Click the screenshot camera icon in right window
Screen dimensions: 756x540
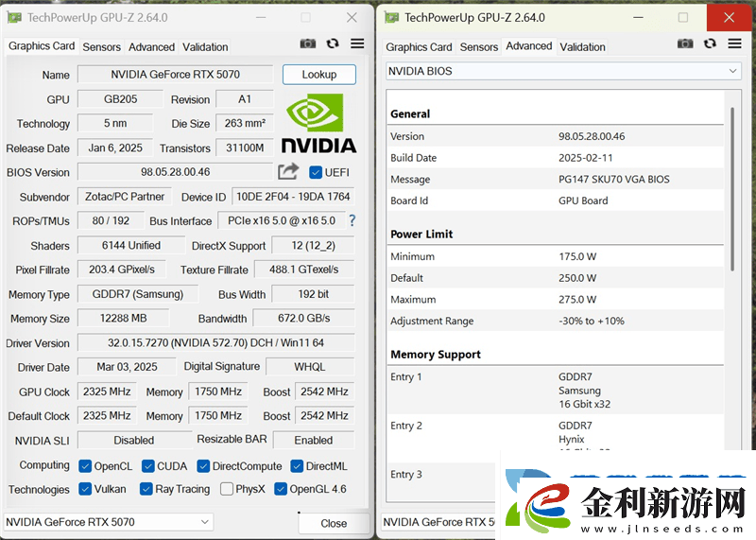685,44
